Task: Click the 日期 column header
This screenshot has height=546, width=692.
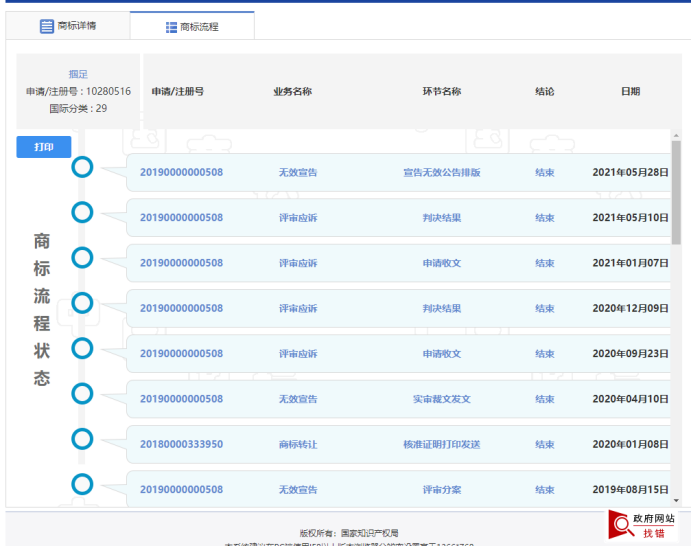Action: [630, 91]
